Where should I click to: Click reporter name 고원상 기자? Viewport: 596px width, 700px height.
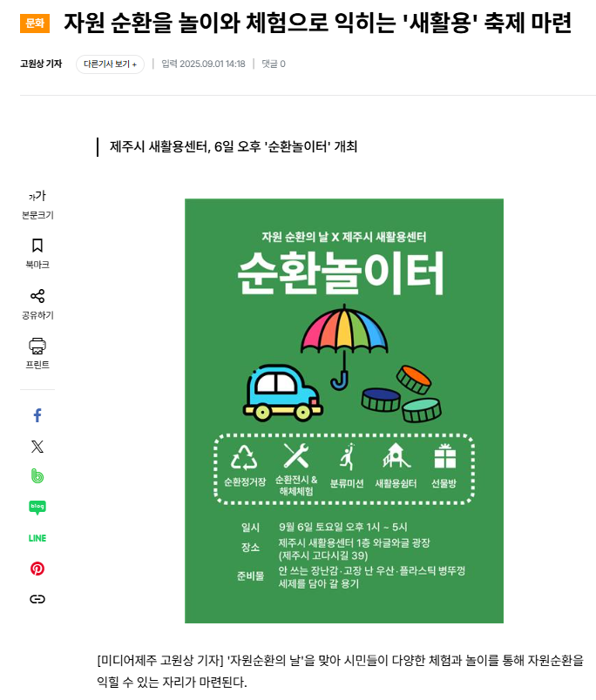tap(41, 64)
